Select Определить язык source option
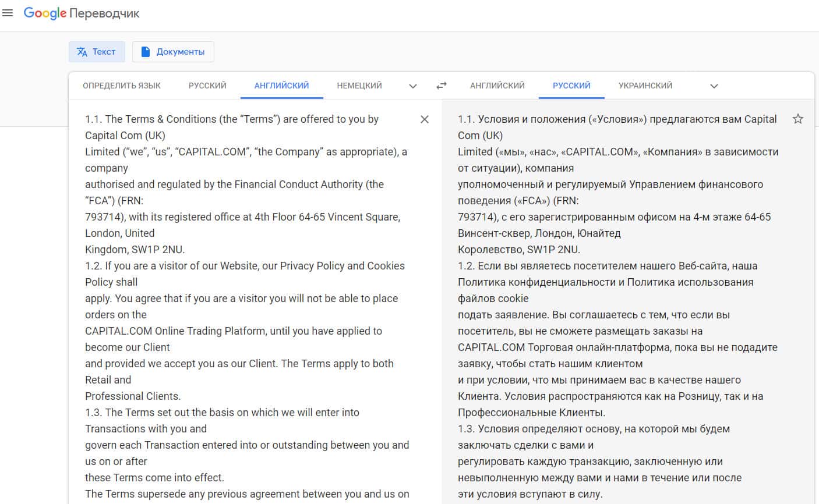Viewport: 819px width, 504px height. click(122, 86)
